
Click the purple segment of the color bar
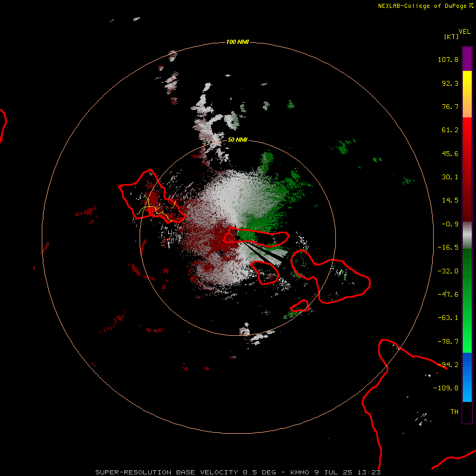pyautogui.click(x=467, y=59)
